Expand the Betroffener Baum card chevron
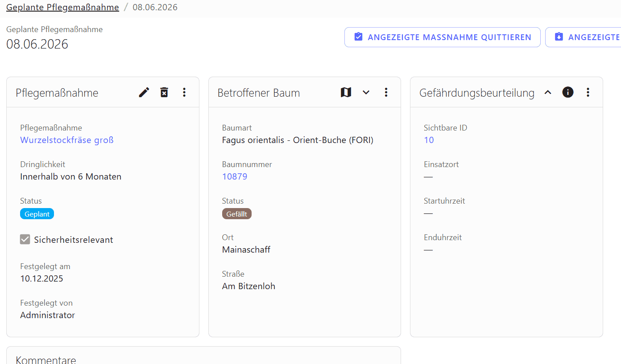The height and width of the screenshot is (364, 621). click(366, 92)
